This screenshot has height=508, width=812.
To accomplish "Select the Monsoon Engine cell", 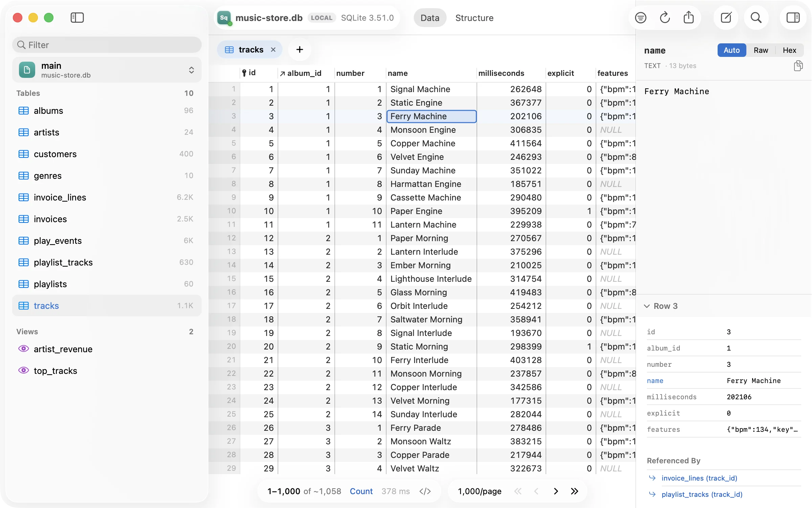I will coord(431,130).
